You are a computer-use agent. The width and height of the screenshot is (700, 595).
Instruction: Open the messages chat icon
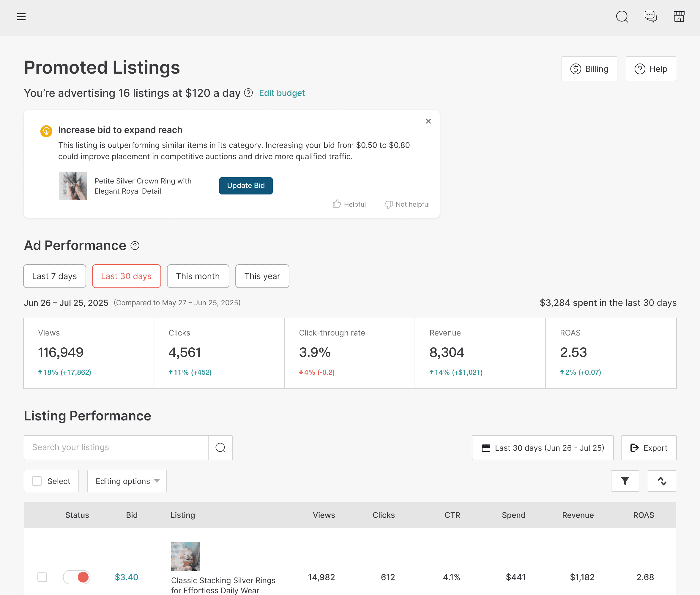(650, 17)
